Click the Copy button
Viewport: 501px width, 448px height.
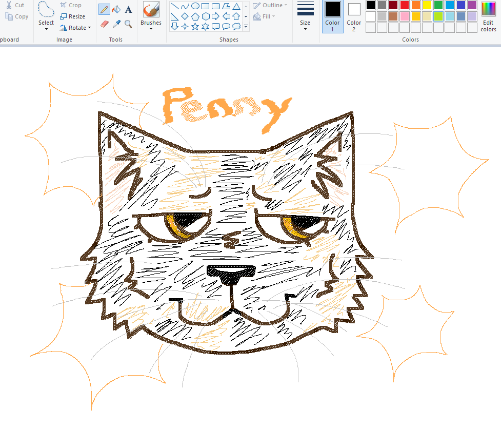[17, 16]
